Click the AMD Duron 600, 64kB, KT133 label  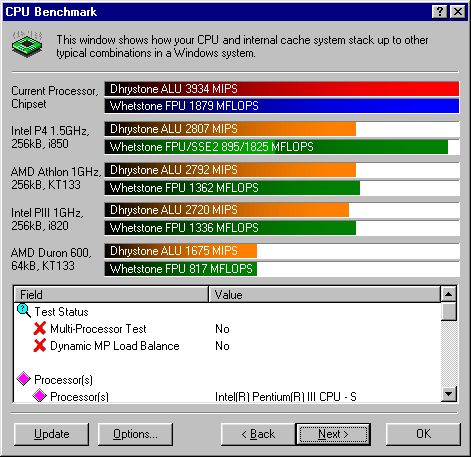[x=51, y=259]
